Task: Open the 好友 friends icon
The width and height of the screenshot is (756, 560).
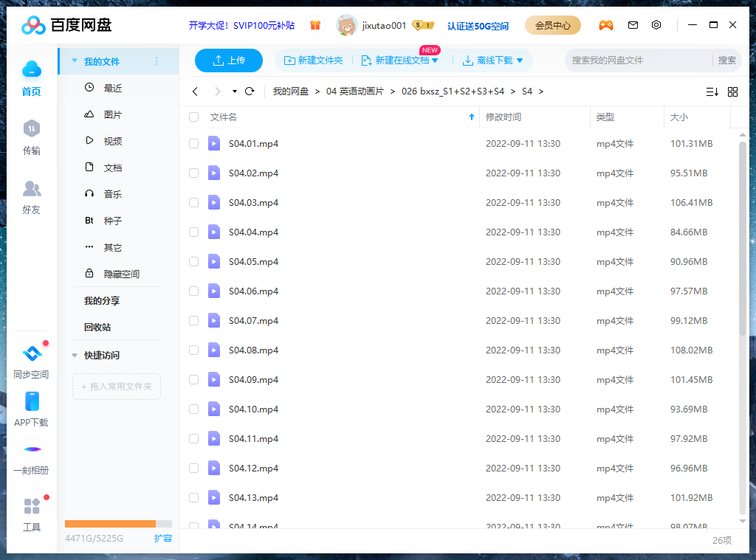Action: tap(32, 188)
